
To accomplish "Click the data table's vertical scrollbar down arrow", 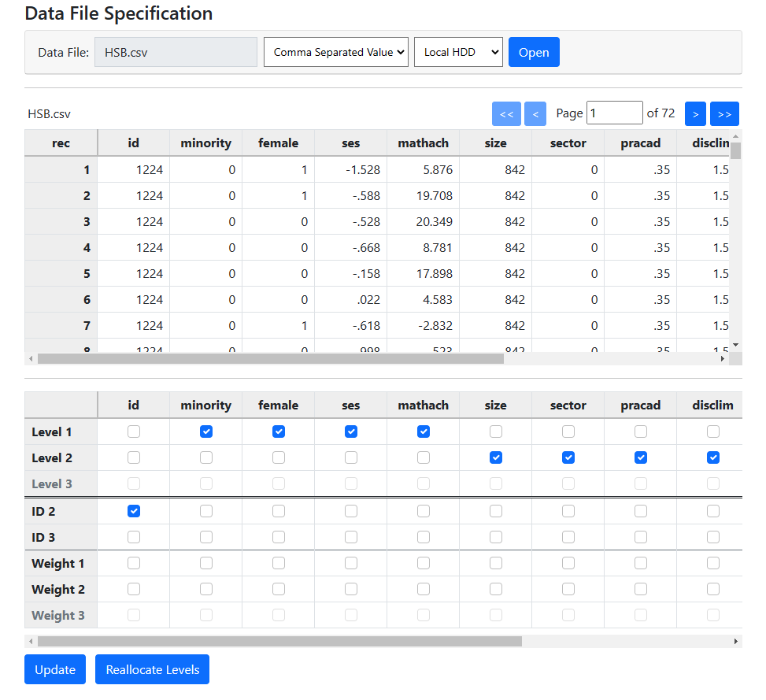I will (x=735, y=345).
